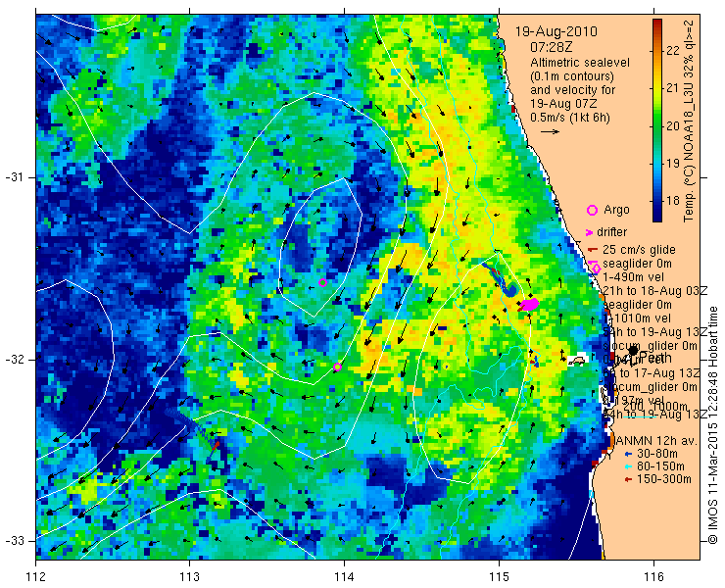Click the magenta drifter legend marker

(589, 232)
